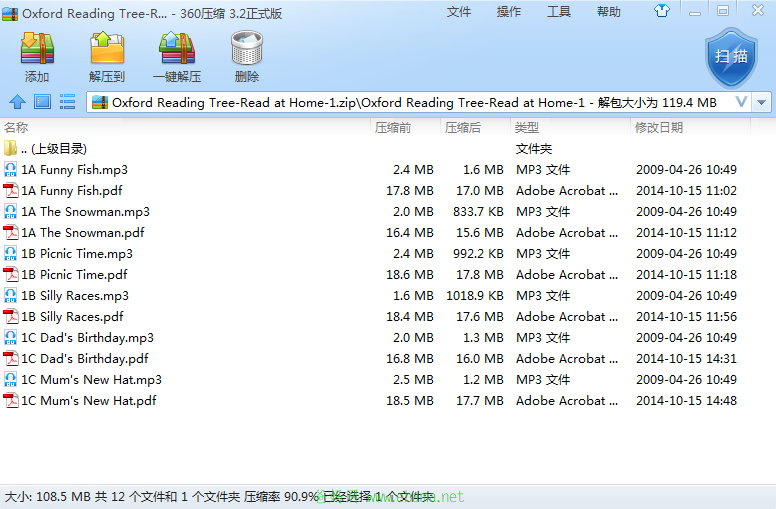Select file name "1A Funny Fish.mp3"
This screenshot has width=776, height=509.
pos(74,170)
